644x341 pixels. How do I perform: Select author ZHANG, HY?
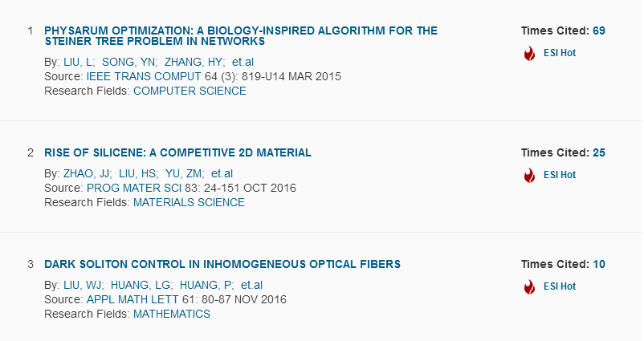[x=194, y=62]
